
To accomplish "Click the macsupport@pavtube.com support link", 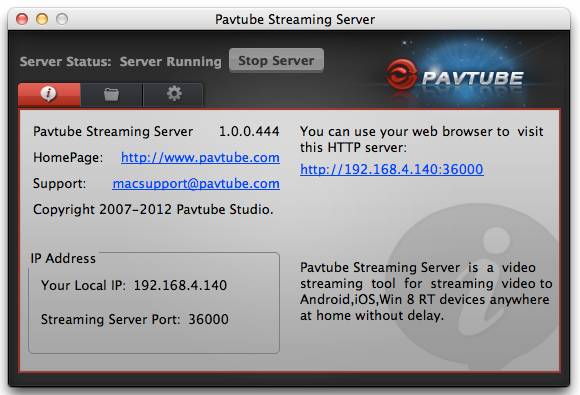I will click(196, 183).
